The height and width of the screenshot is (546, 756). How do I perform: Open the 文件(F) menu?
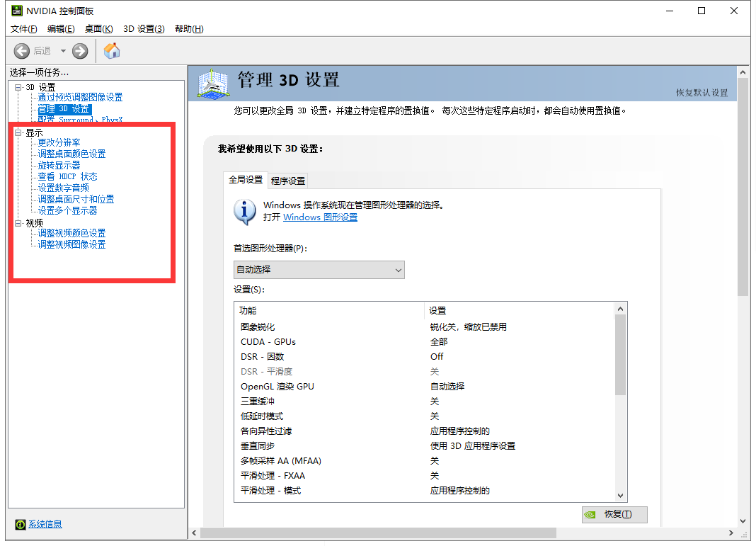pos(23,29)
